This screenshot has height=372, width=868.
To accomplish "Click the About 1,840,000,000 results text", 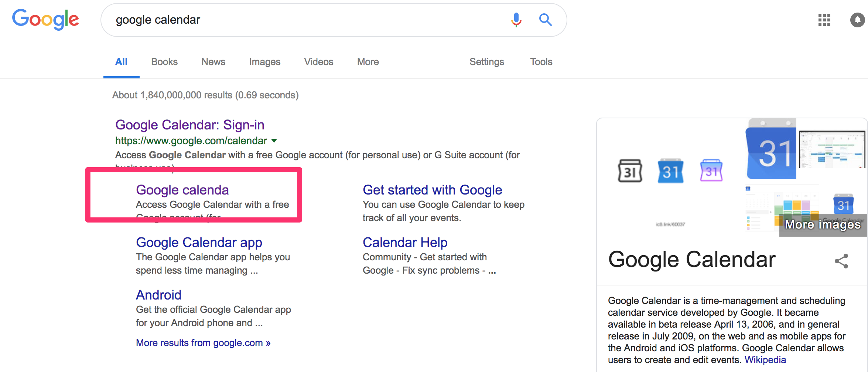I will point(205,95).
